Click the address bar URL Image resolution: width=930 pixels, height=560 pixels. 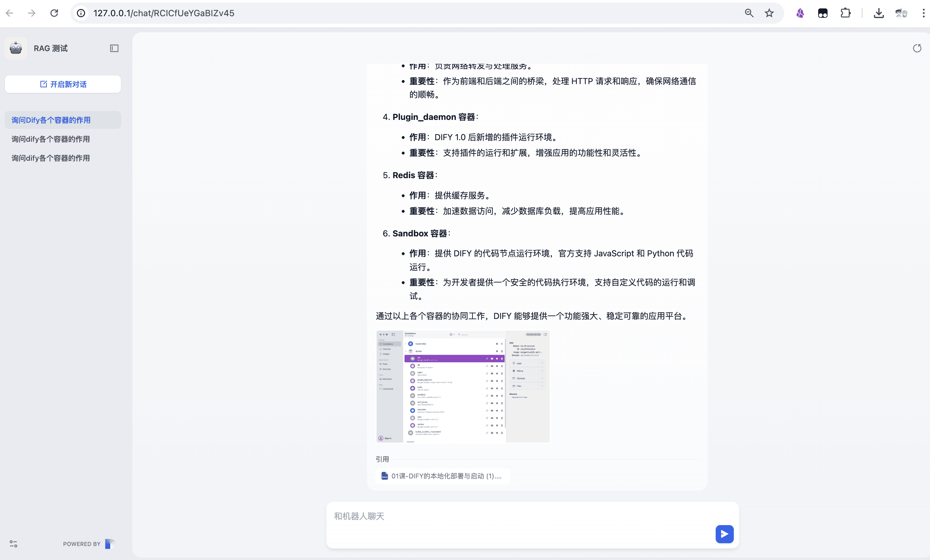(x=164, y=13)
